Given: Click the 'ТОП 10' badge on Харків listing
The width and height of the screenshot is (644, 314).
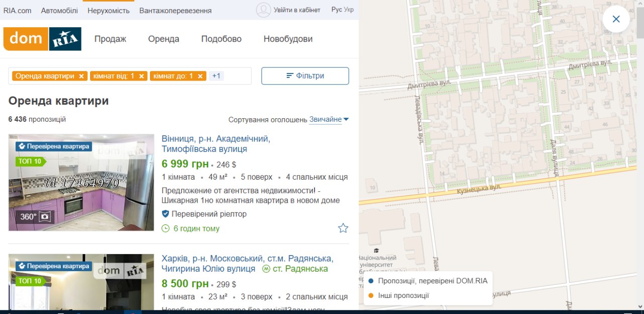Looking at the screenshot, I should (30, 281).
